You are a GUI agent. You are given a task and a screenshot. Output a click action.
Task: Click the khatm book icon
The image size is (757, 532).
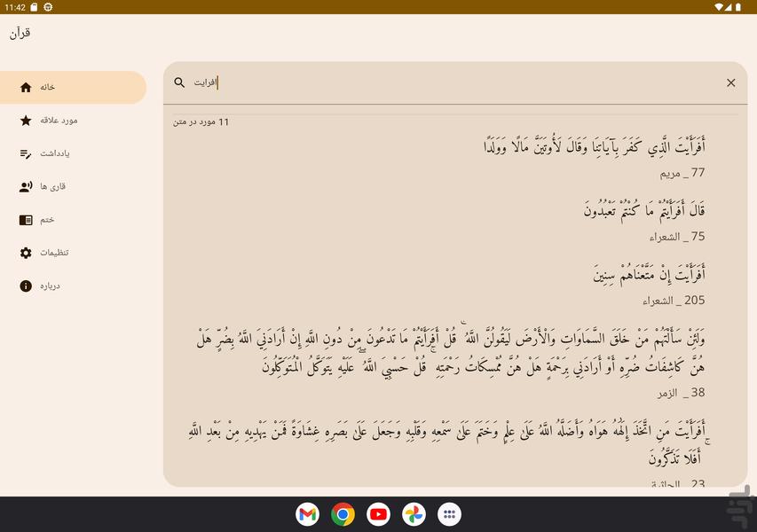pos(26,220)
